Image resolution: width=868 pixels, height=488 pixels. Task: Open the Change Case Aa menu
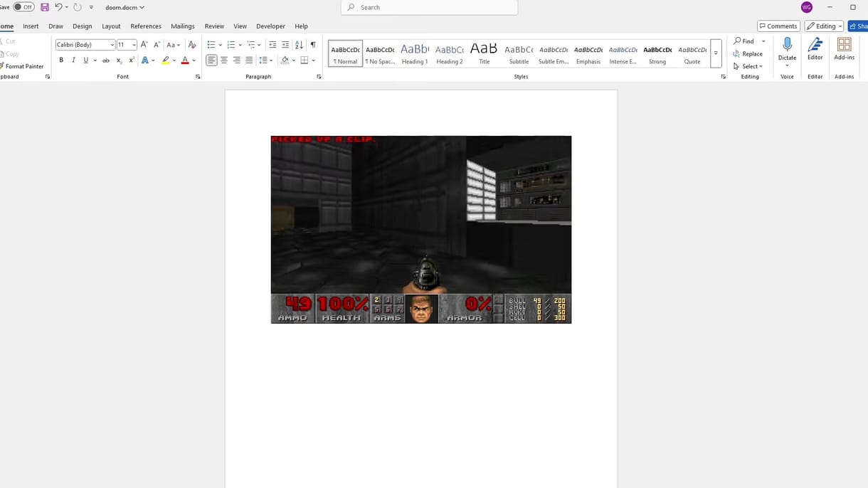pos(173,45)
